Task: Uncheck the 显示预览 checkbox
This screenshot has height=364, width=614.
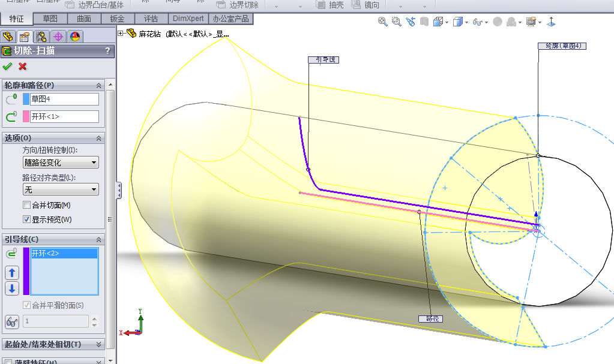Action: pos(26,219)
